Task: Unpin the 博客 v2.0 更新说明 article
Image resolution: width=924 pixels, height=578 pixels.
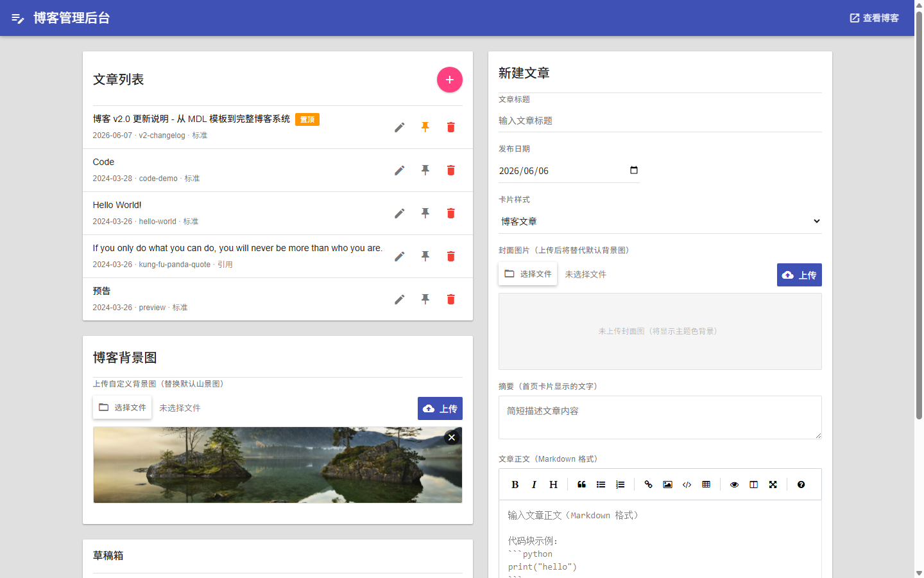Action: [425, 127]
